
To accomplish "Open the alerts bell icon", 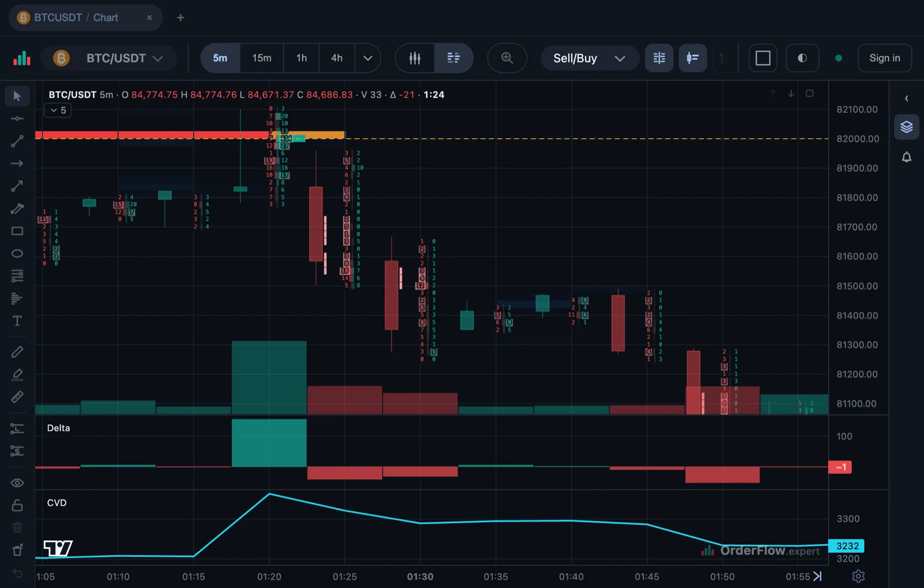I will click(x=907, y=157).
